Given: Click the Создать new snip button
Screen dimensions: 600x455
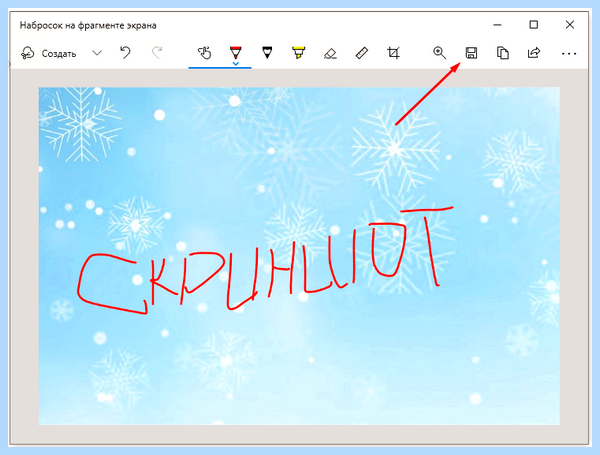Looking at the screenshot, I should [x=48, y=54].
